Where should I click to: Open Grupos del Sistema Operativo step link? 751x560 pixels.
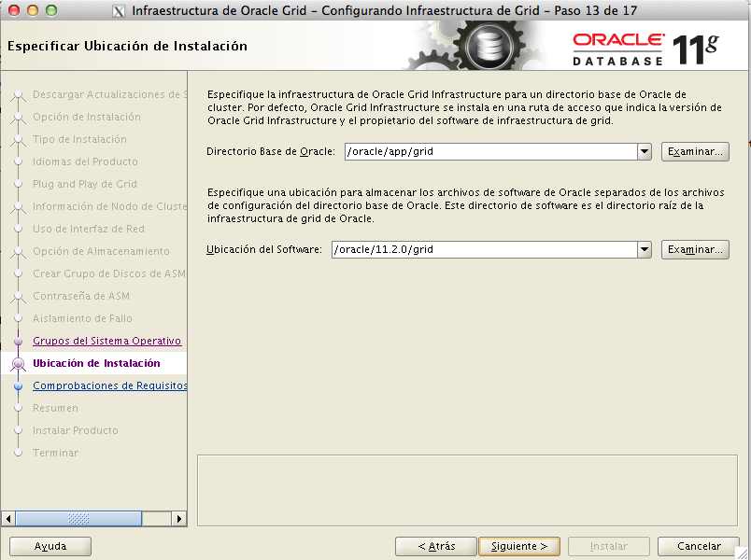[106, 341]
